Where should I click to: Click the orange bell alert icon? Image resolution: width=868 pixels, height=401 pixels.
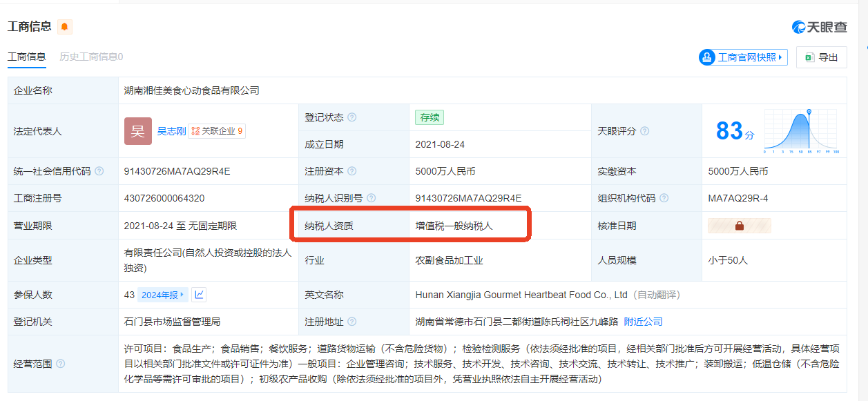65,27
